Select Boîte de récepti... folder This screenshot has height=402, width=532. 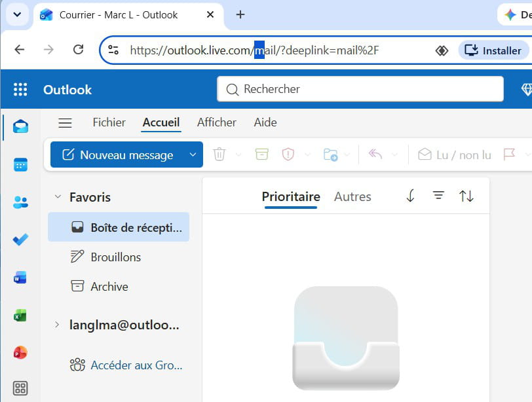pos(119,227)
